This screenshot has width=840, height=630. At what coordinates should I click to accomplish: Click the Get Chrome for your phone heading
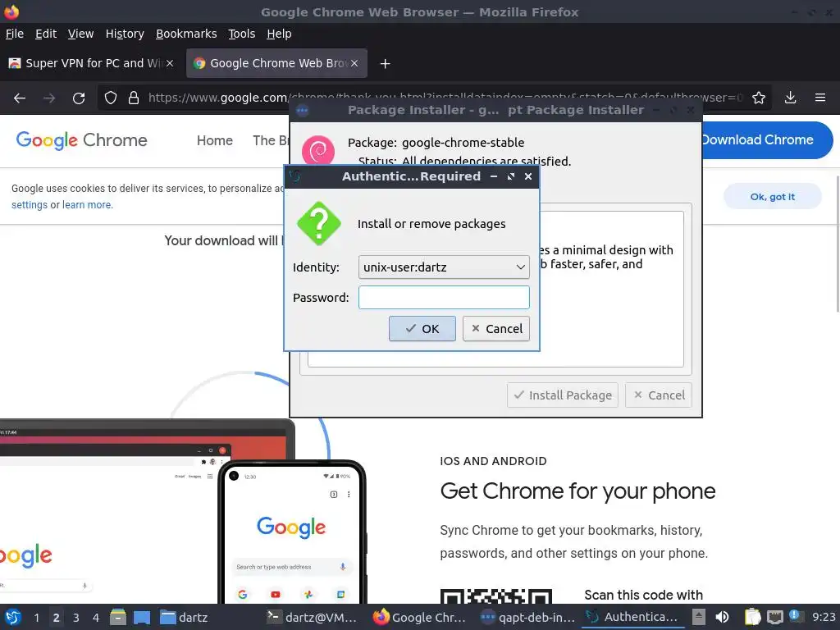[x=577, y=491]
